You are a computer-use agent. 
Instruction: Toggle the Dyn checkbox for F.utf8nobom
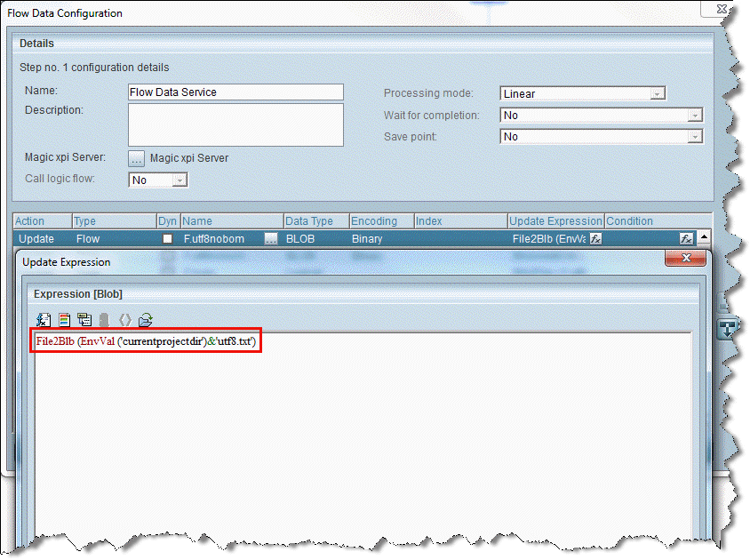(167, 239)
